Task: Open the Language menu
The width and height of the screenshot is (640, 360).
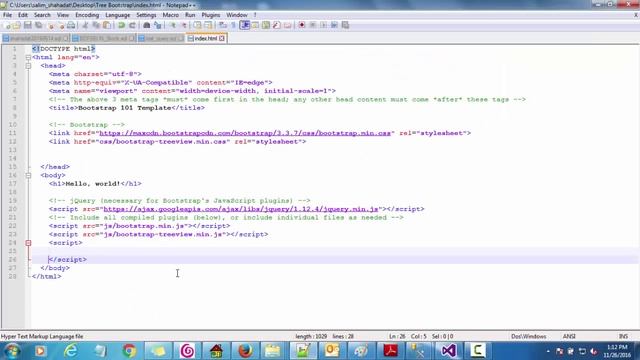Action: click(118, 15)
